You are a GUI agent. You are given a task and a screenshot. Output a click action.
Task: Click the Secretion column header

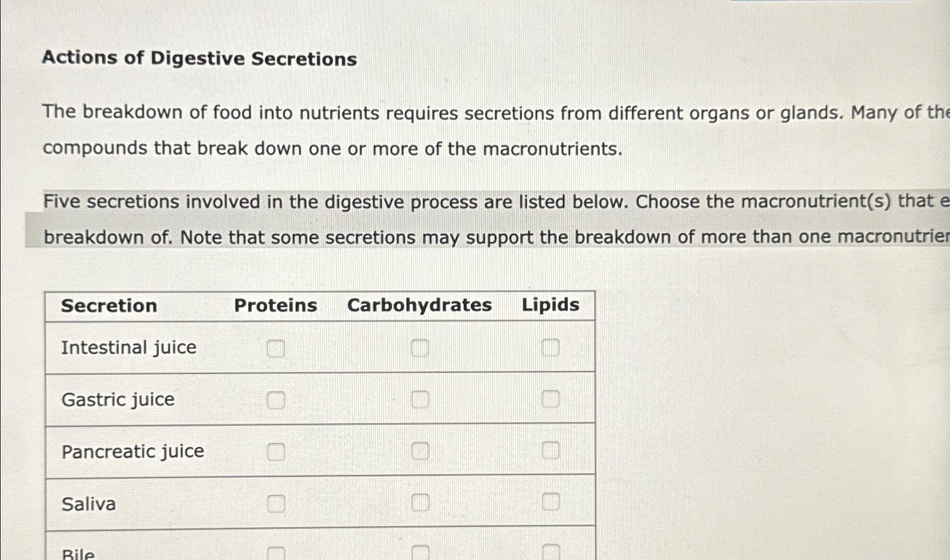pos(109,306)
